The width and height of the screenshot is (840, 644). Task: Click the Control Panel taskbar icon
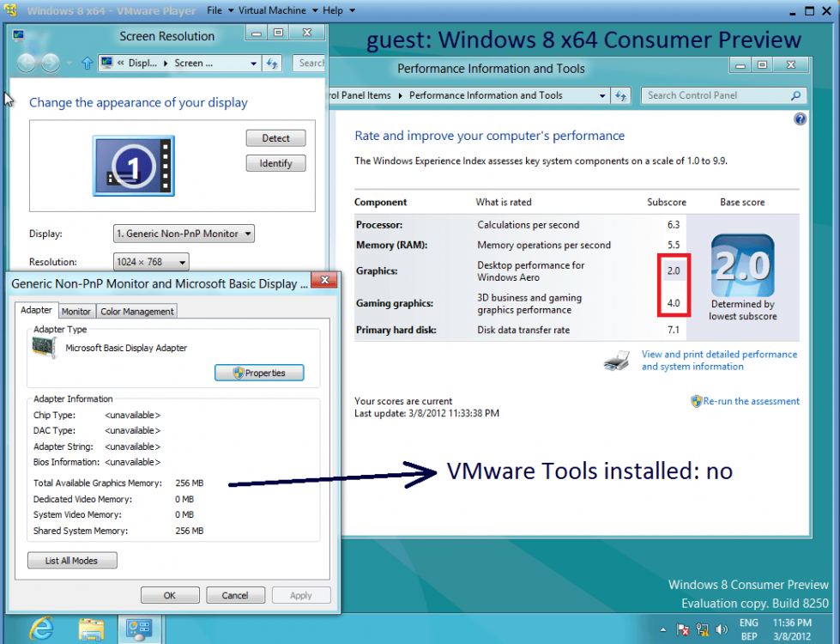pos(138,629)
